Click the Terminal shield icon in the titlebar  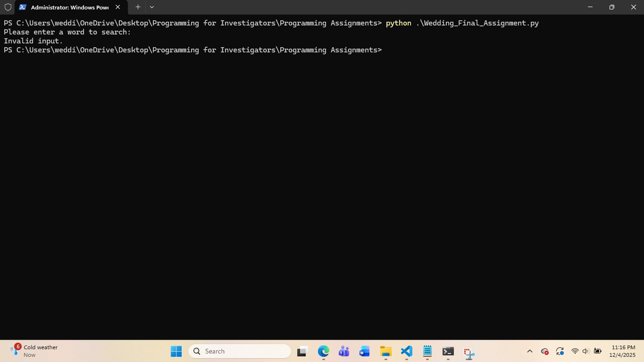(x=8, y=7)
